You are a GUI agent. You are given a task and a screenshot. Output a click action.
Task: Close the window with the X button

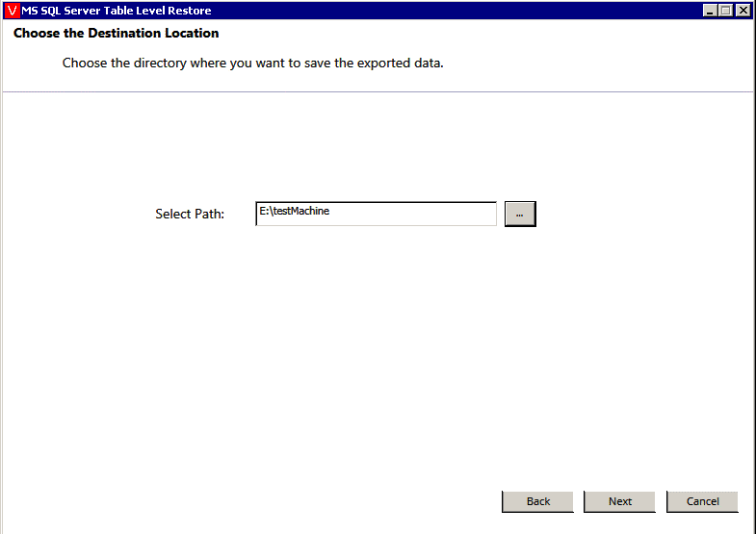pos(743,11)
